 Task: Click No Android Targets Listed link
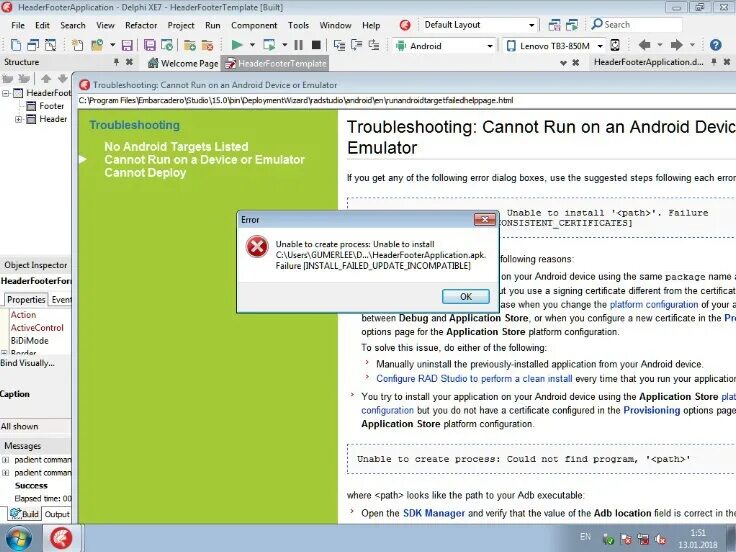click(x=176, y=146)
